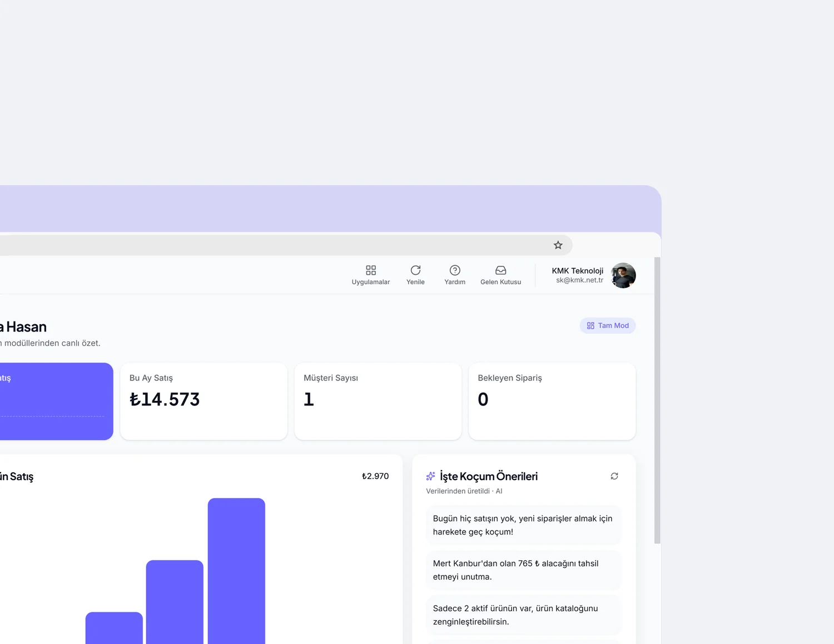Open the Bu Ay Satış card
Image resolution: width=834 pixels, height=644 pixels.
(203, 402)
